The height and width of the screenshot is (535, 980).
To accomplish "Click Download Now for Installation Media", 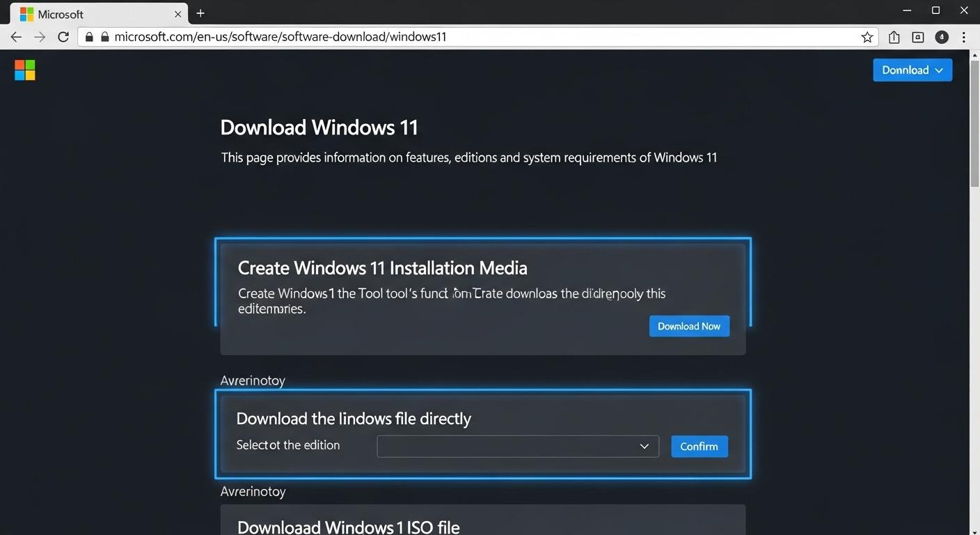I will pos(689,326).
